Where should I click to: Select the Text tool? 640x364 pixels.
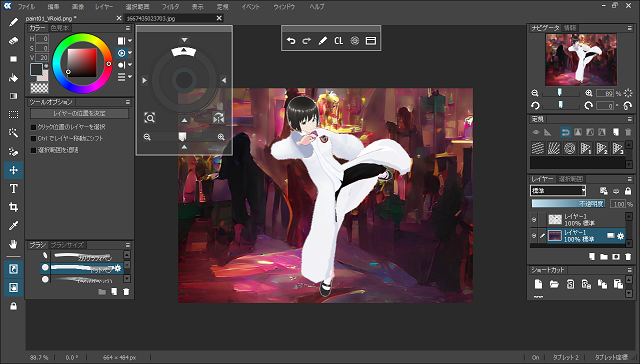(13, 189)
